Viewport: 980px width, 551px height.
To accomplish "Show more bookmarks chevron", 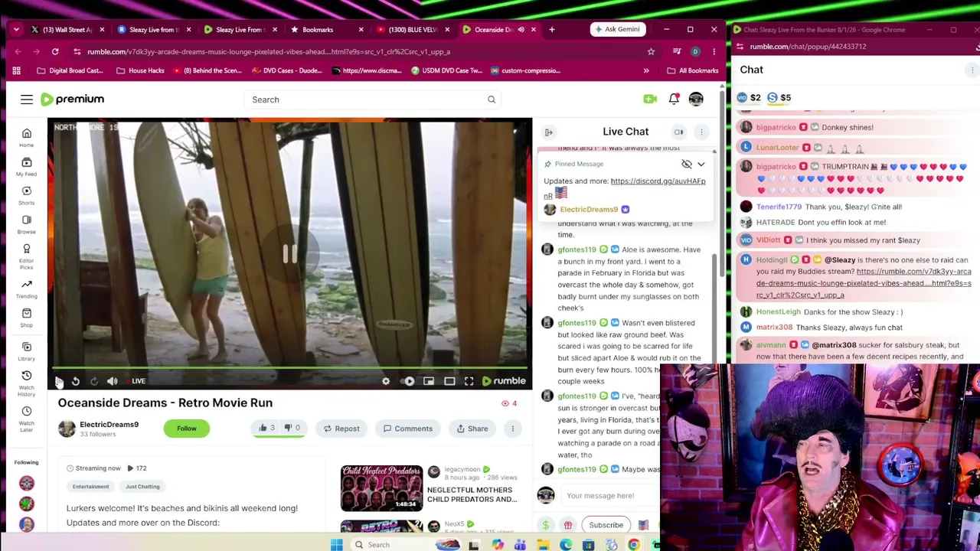I will (x=646, y=71).
